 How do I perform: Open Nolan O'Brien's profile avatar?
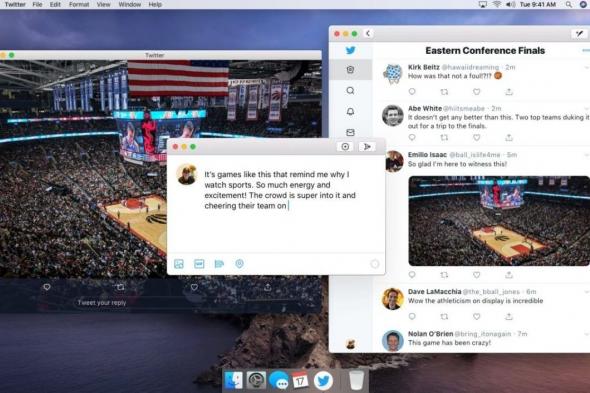[x=393, y=340]
